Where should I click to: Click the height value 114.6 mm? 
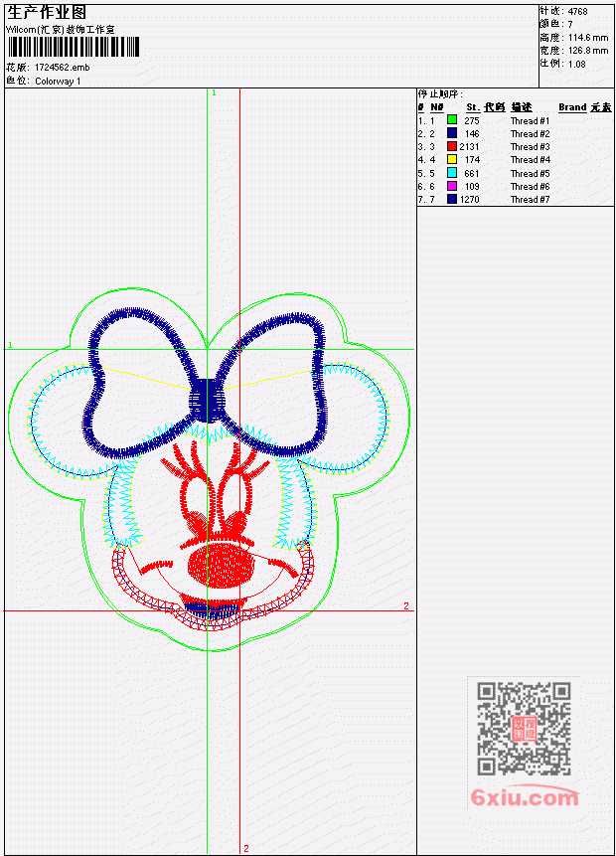[588, 38]
